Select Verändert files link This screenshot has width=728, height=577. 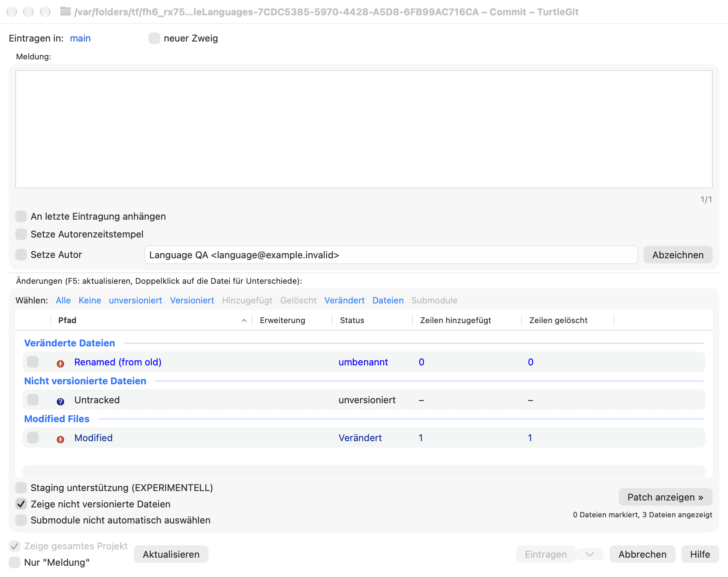tap(344, 301)
